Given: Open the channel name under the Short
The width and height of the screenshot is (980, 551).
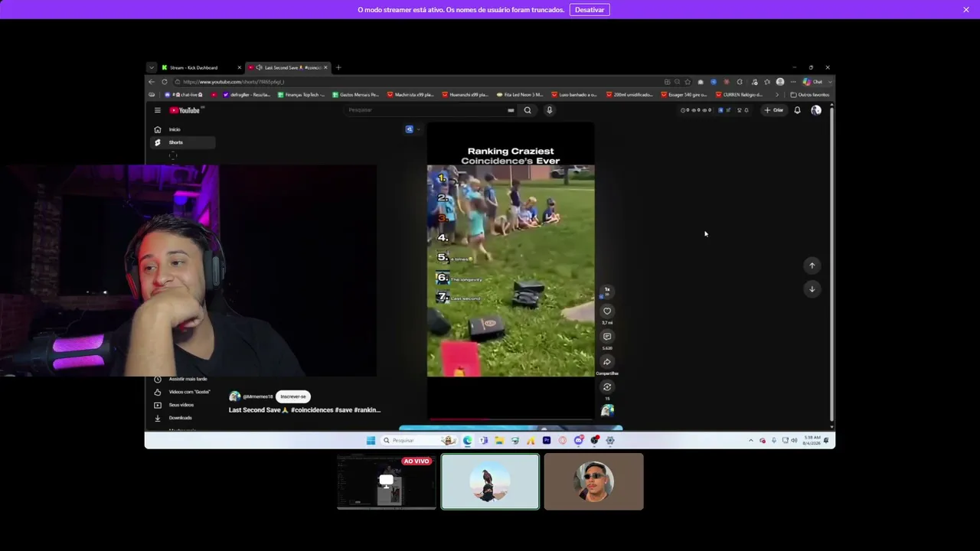Looking at the screenshot, I should tap(258, 396).
